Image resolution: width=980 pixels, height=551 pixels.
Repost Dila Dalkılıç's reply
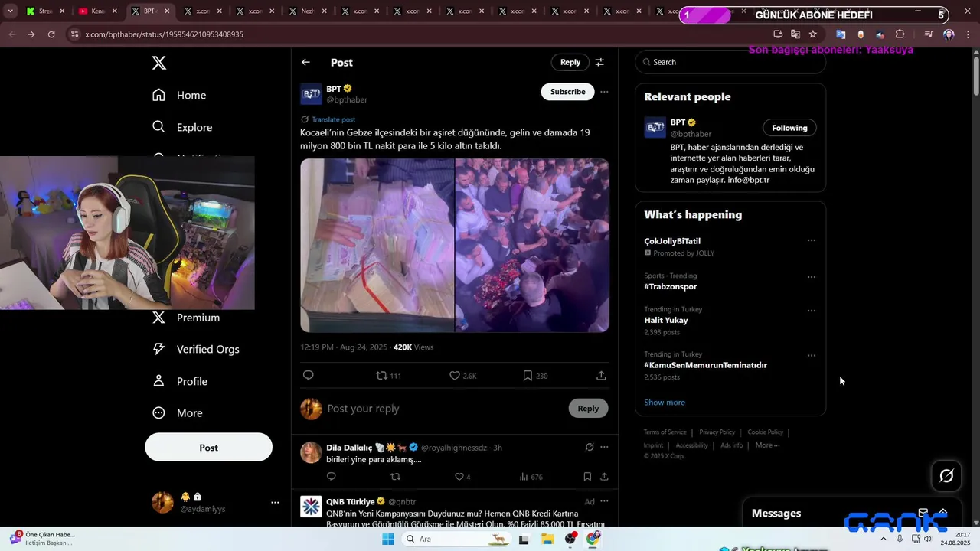coord(395,476)
